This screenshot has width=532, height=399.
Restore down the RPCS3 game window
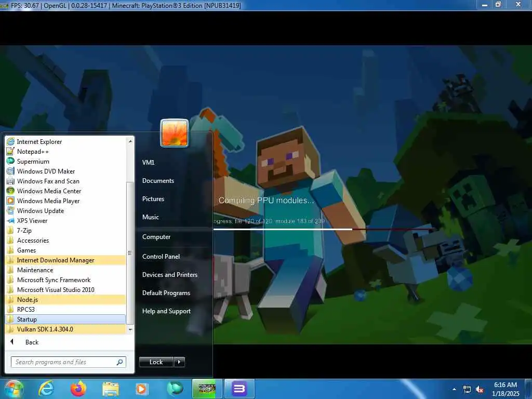point(498,5)
